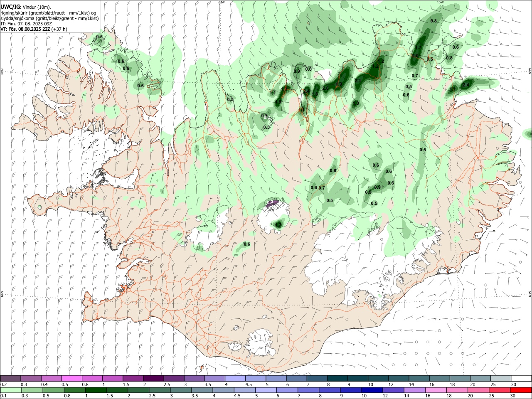
Task: Click the '20W' longitude label
Action: 221,2
